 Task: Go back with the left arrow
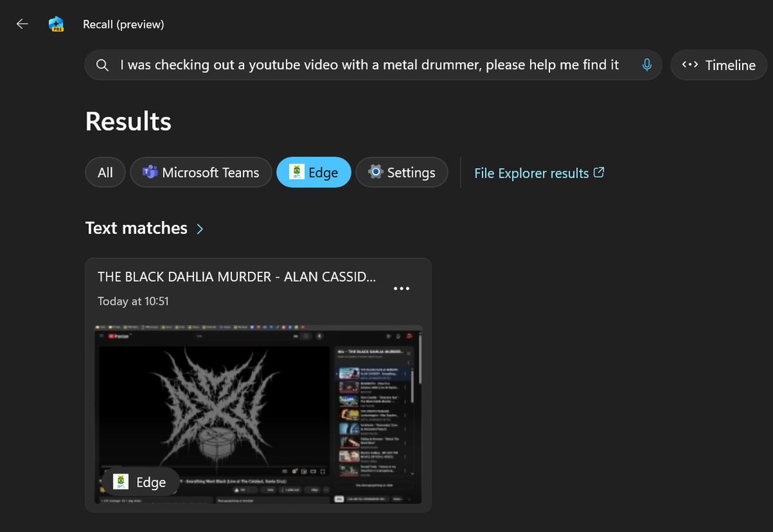point(23,24)
